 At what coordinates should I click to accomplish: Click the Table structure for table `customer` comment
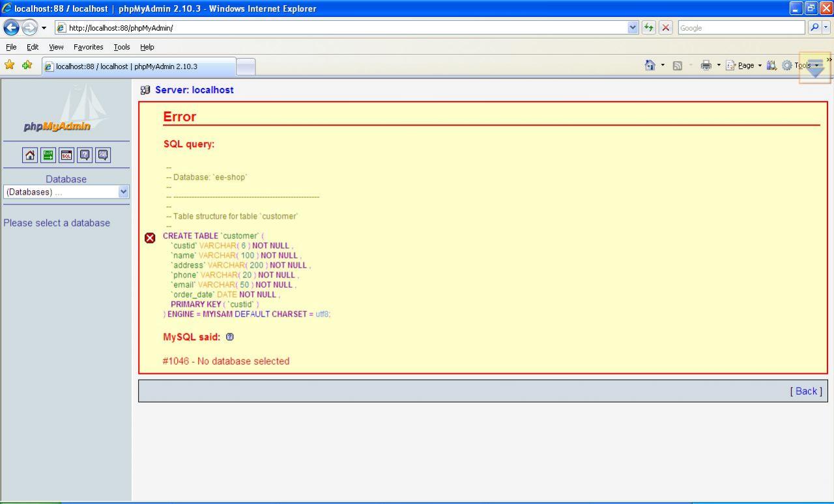232,216
